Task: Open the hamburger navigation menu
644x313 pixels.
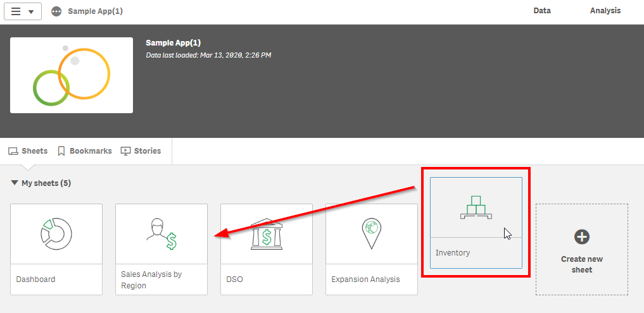Action: tap(23, 11)
